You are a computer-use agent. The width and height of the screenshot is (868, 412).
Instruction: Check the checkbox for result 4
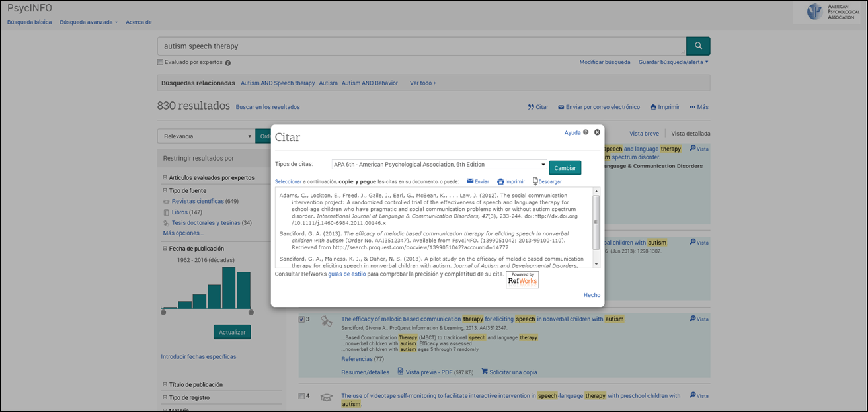[302, 396]
